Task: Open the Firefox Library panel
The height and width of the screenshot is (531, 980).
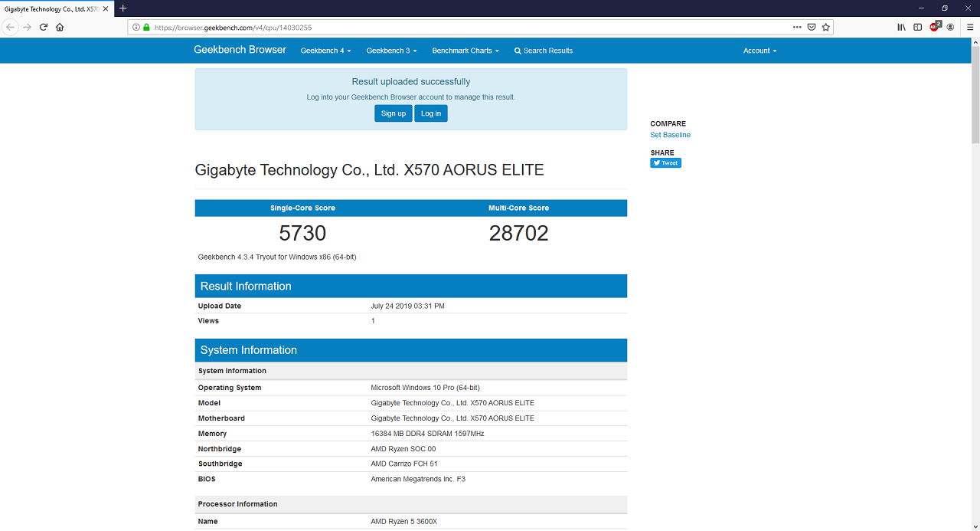Action: coord(902,27)
